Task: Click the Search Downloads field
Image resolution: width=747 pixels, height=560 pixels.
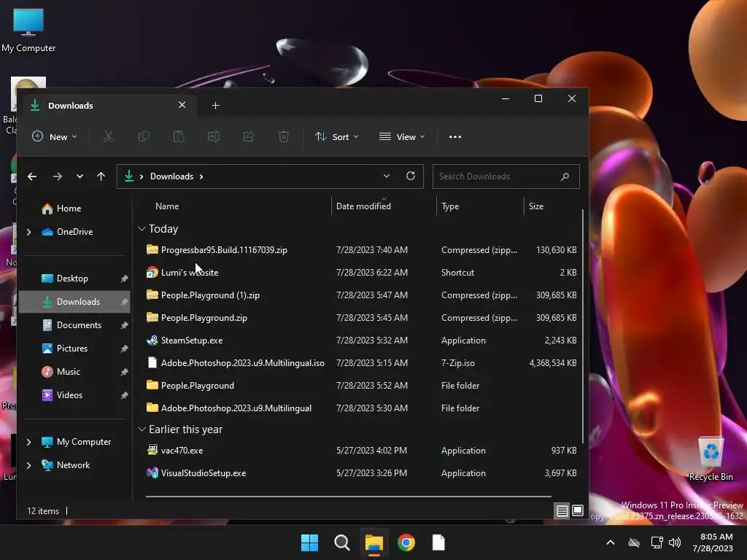Action: [506, 176]
